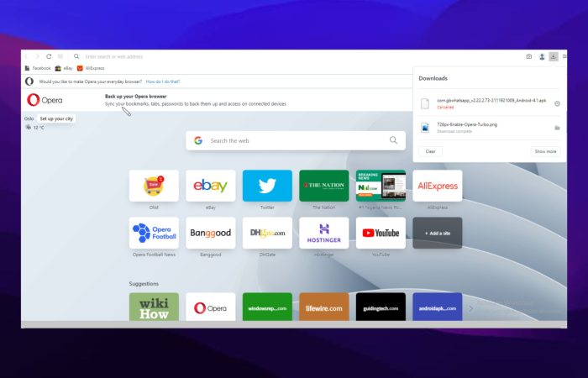Click the '+ Add a site' tile
Image resolution: width=588 pixels, height=378 pixels.
coord(438,233)
